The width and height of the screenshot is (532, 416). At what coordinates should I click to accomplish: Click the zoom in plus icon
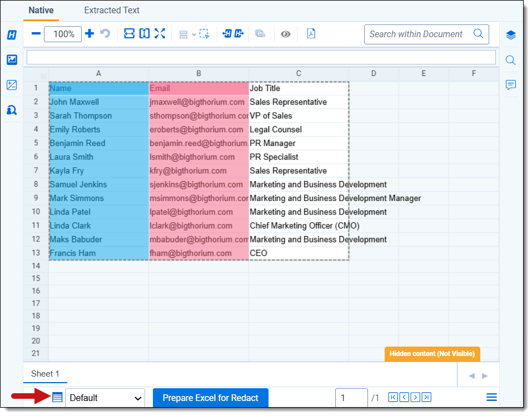point(90,34)
